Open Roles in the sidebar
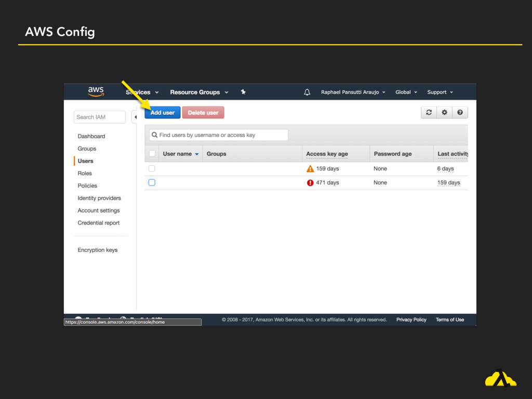Image resolution: width=532 pixels, height=399 pixels. [x=85, y=174]
